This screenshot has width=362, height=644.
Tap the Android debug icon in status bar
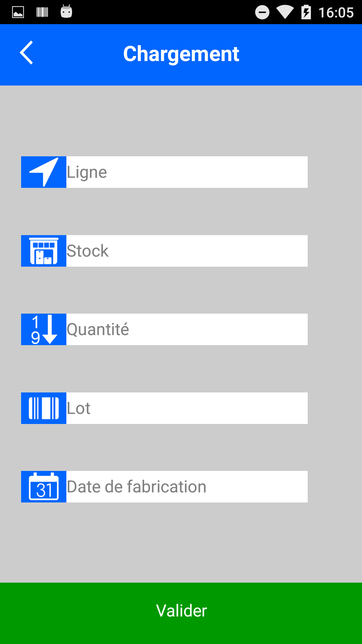[x=66, y=12]
